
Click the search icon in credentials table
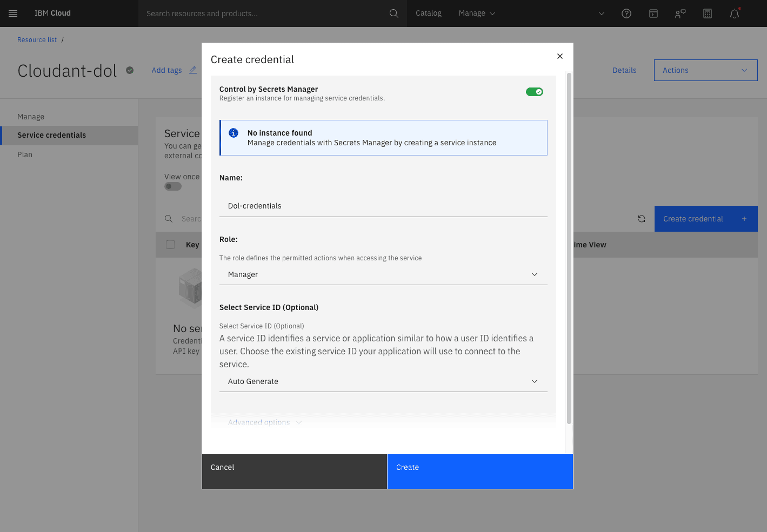pos(169,219)
